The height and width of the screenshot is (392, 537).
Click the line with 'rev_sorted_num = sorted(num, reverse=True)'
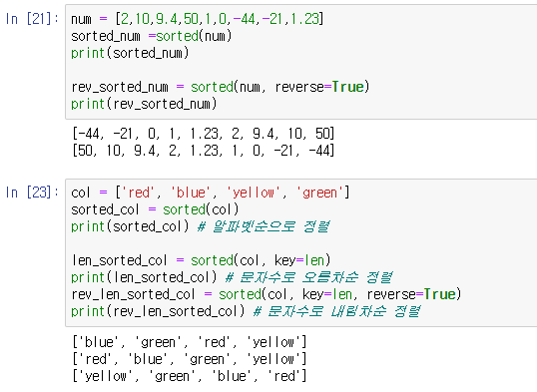pyautogui.click(x=221, y=87)
